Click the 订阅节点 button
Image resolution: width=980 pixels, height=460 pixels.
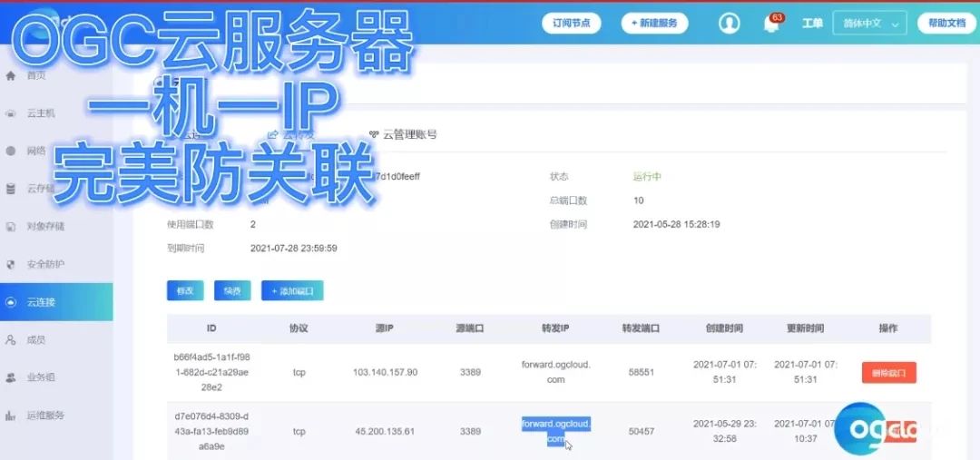(572, 23)
